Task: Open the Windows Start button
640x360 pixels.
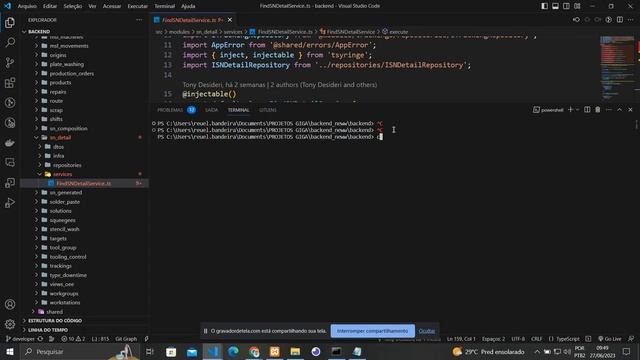Action: tap(10, 351)
